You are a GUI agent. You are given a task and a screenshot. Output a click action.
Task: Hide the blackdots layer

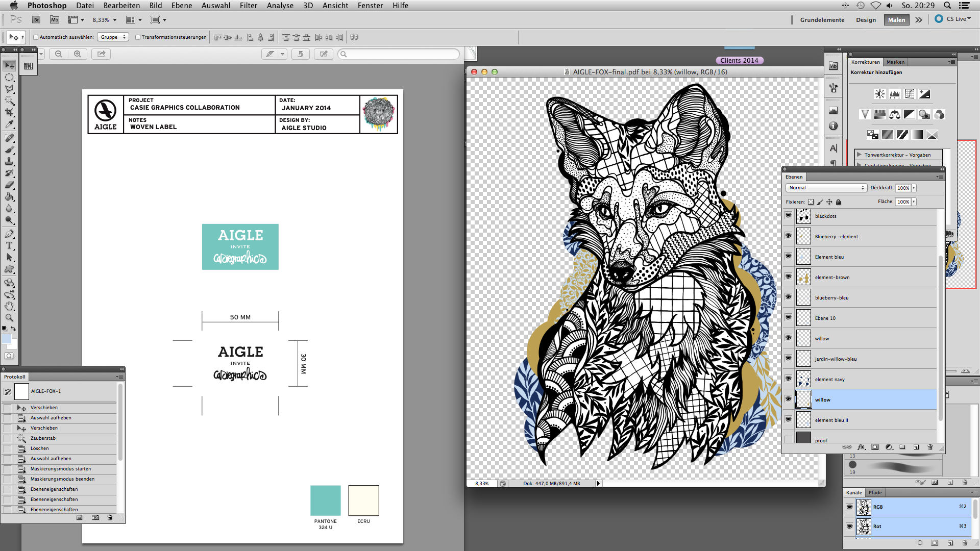(x=788, y=215)
